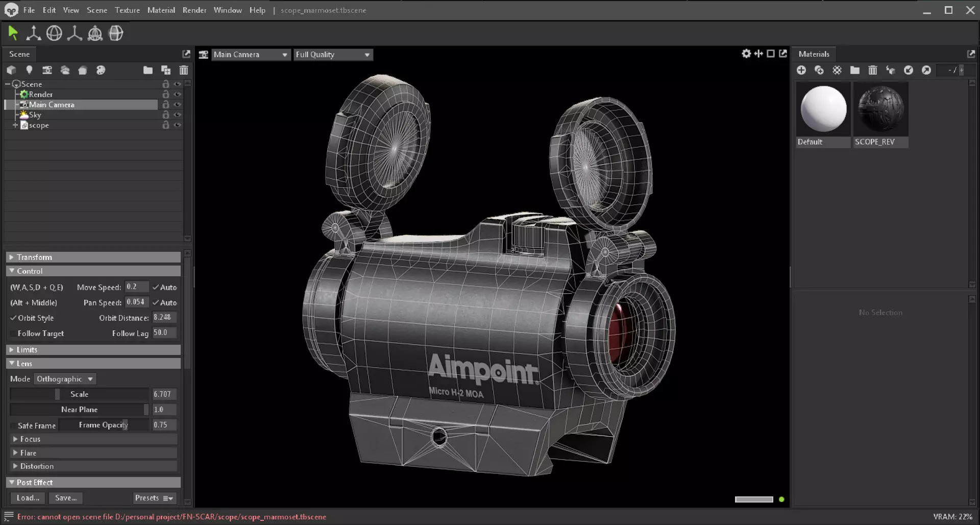Add the palette object in Scene toolbar

[101, 70]
